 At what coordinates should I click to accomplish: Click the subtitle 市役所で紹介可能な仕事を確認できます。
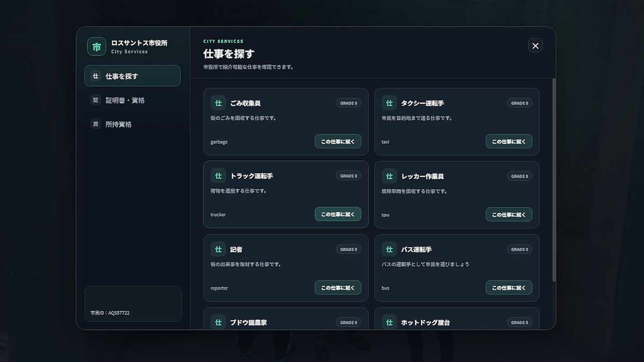tap(248, 68)
